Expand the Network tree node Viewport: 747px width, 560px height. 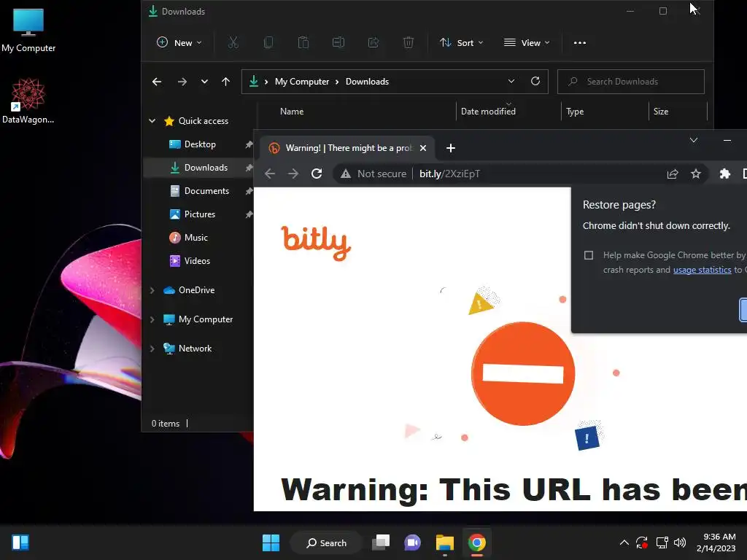tap(152, 349)
